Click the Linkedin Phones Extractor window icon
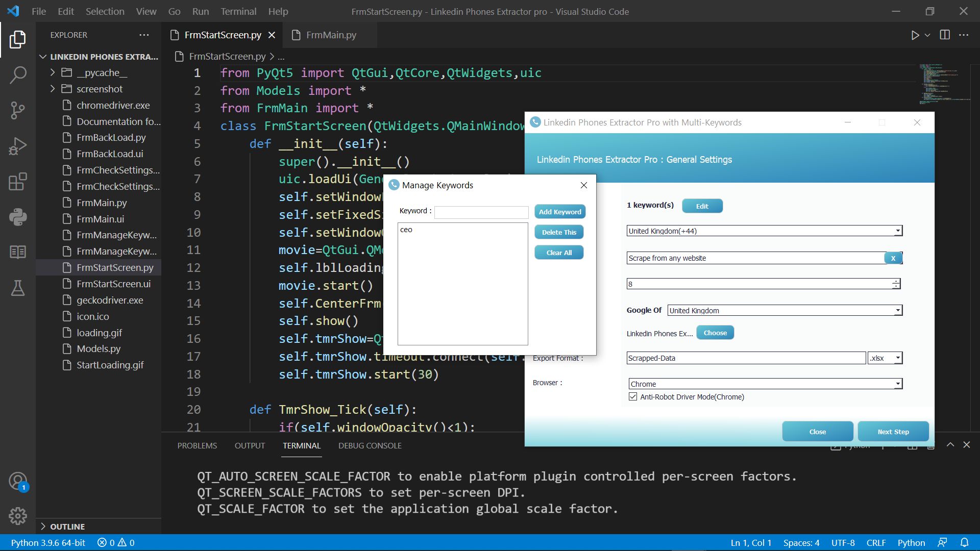 [x=535, y=122]
